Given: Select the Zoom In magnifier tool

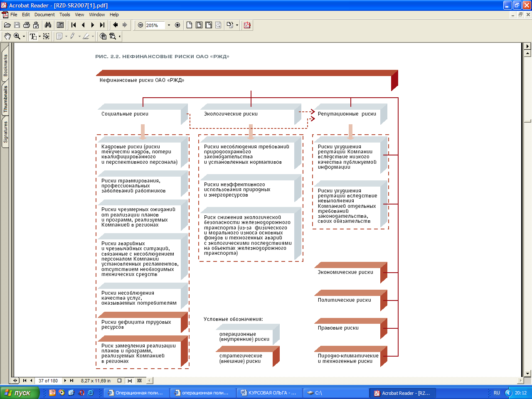Looking at the screenshot, I should coord(17,36).
